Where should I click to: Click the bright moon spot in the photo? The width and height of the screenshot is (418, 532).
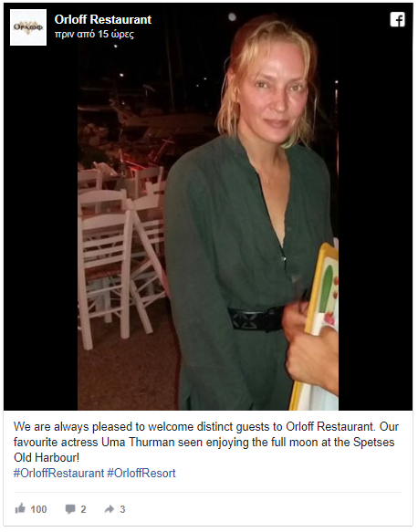pyautogui.click(x=232, y=17)
